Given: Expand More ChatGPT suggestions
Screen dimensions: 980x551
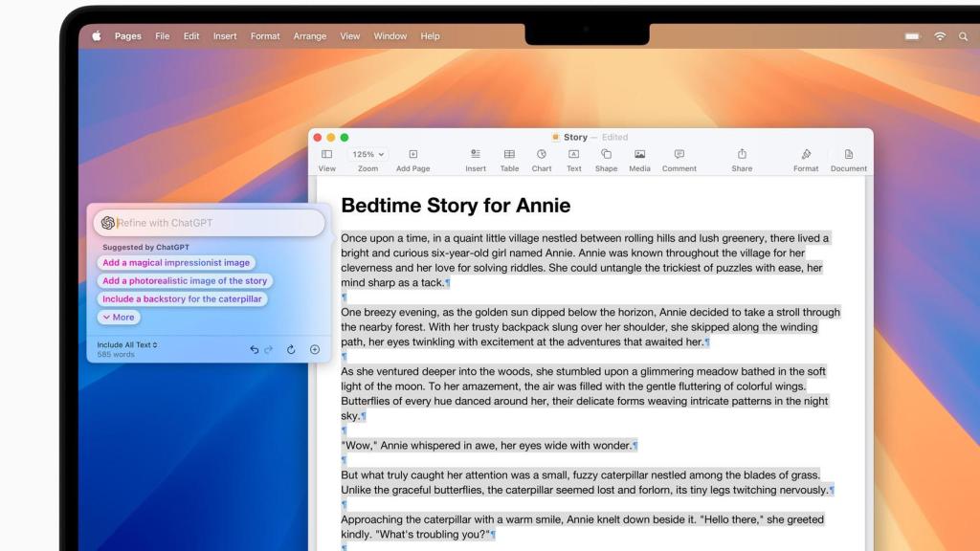Looking at the screenshot, I should (x=119, y=318).
